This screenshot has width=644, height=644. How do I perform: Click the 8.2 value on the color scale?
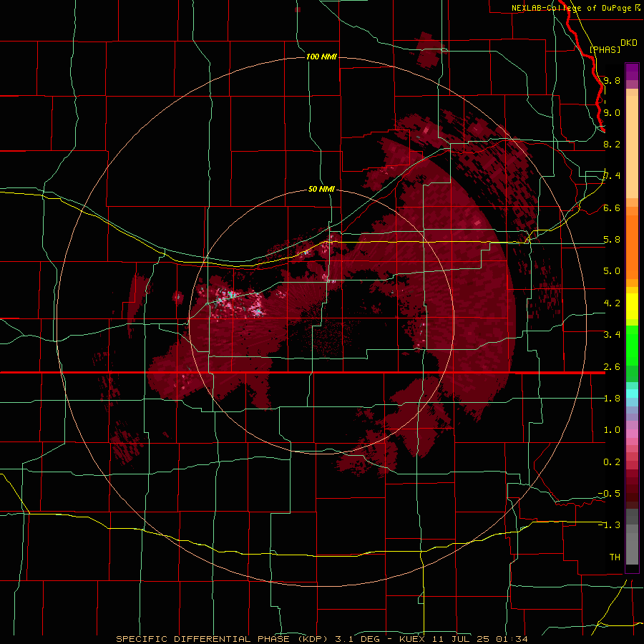coord(612,144)
